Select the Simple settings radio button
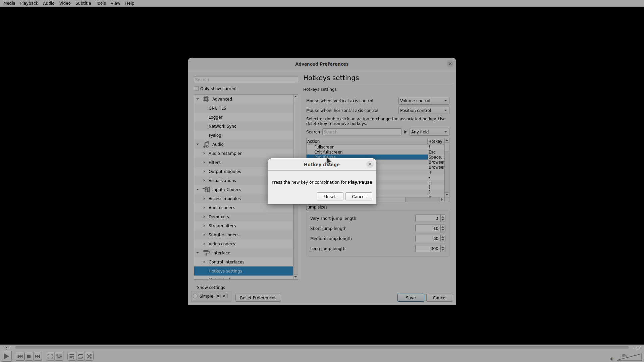644x362 pixels. (x=195, y=296)
